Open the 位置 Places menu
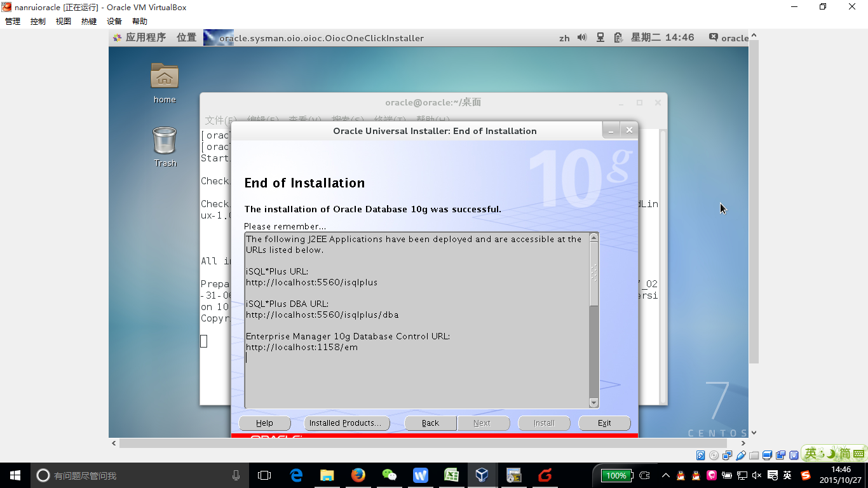 point(186,37)
